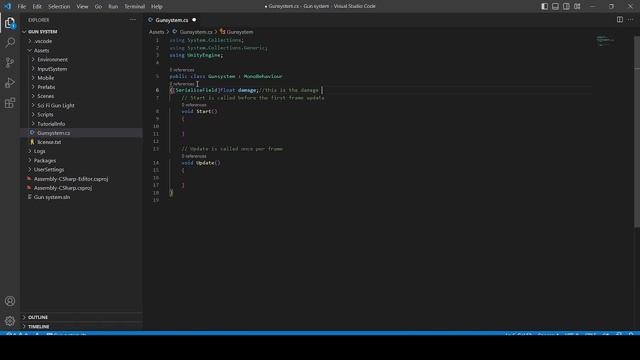Toggle the primary side bar layout icon
Viewport: 640px width, 360px height.
pos(544,6)
